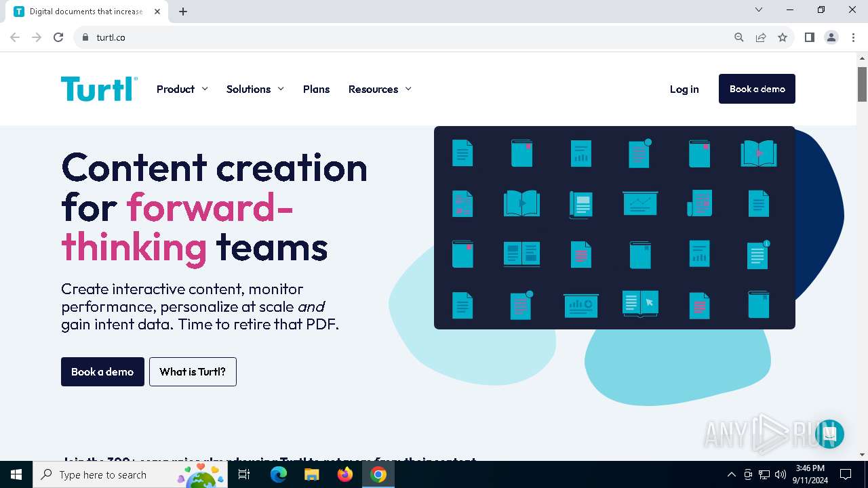Click the What is Turtl? button
Viewport: 868px width, 488px height.
pyautogui.click(x=193, y=371)
